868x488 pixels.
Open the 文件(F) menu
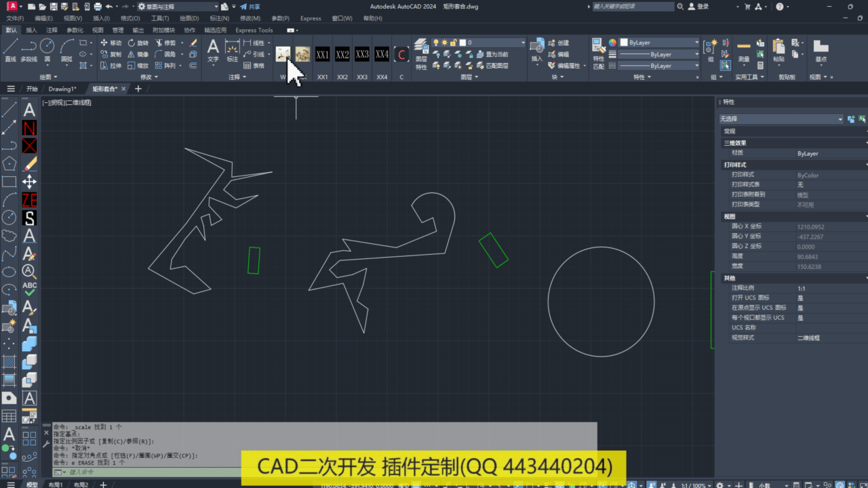(x=15, y=18)
